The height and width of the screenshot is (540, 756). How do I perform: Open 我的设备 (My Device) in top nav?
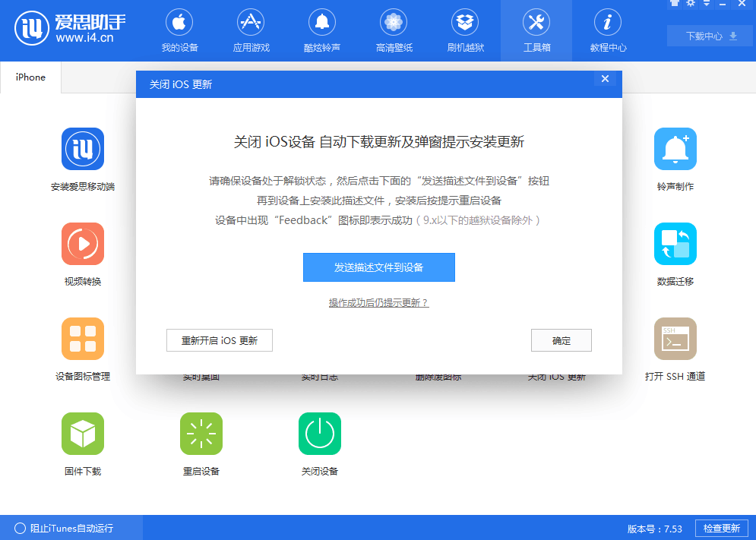pos(179,31)
